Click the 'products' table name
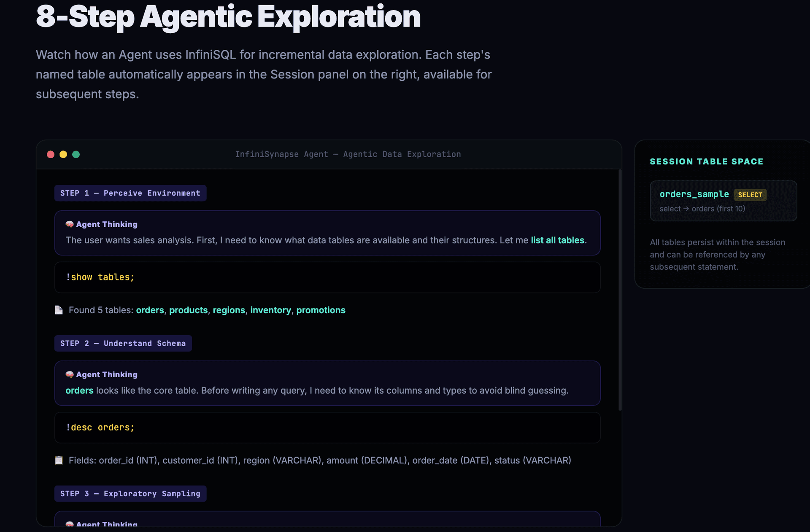810x532 pixels. pyautogui.click(x=188, y=310)
